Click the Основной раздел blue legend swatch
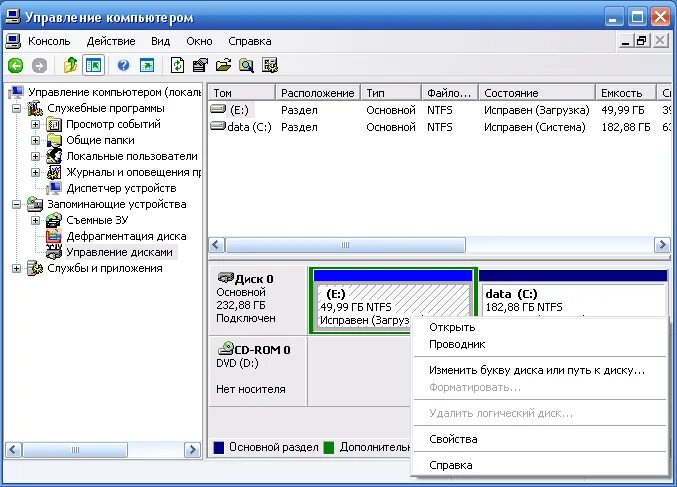 point(219,448)
